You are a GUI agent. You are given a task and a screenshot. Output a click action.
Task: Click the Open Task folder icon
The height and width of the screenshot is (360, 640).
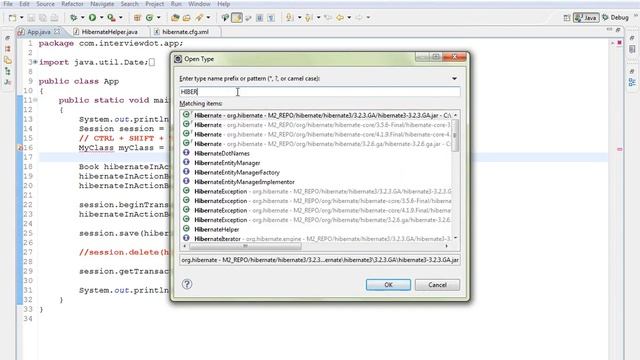(187, 18)
